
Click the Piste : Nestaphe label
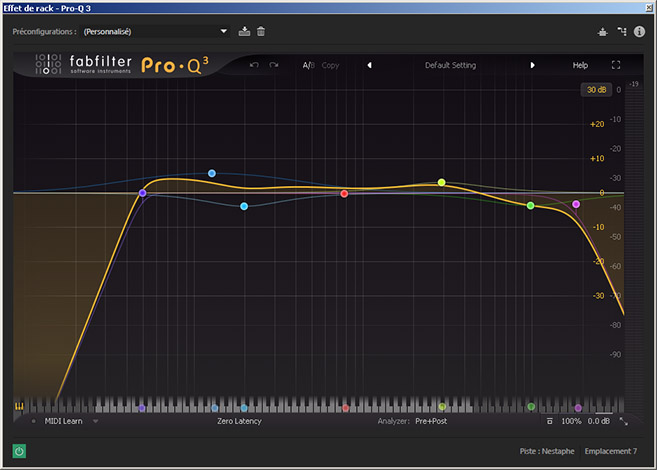[x=547, y=451]
